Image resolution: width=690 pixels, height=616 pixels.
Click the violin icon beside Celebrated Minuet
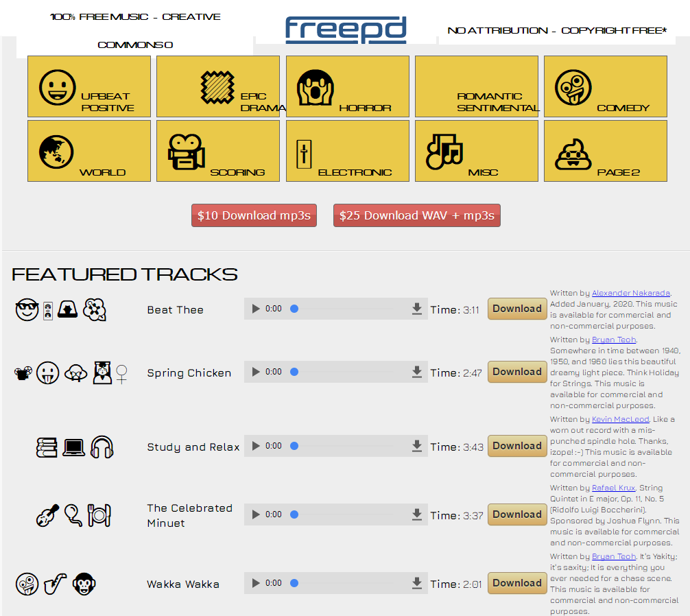(x=47, y=515)
